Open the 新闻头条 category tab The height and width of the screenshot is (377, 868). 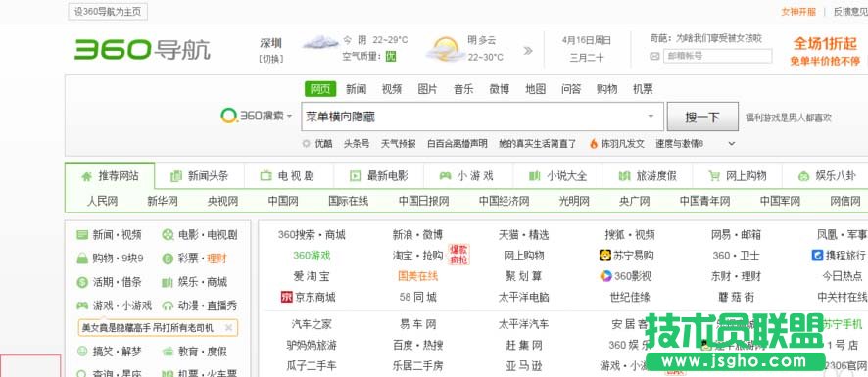tap(199, 176)
